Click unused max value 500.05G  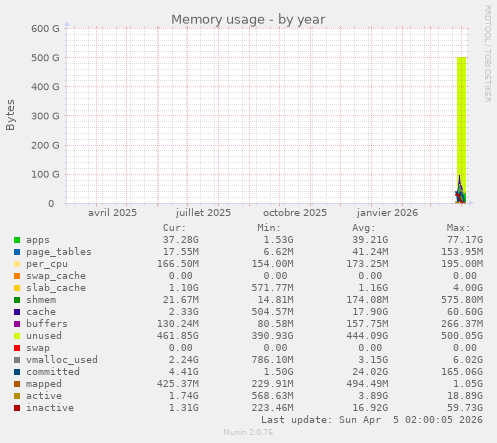pos(462,336)
